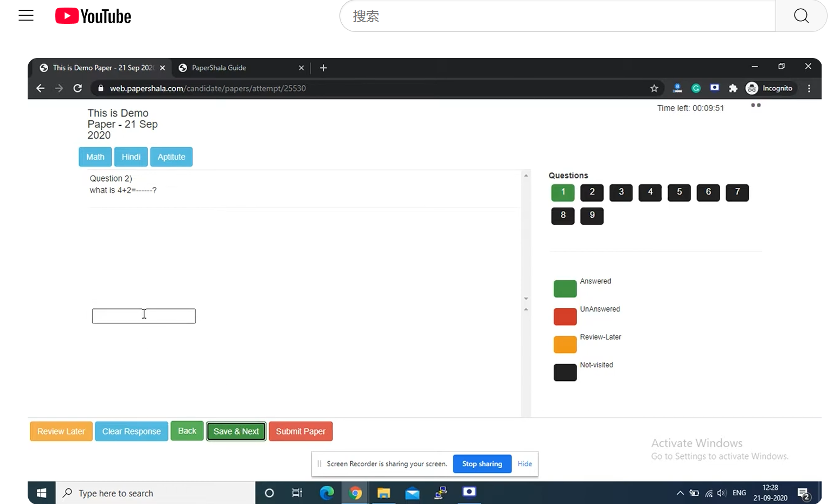The width and height of the screenshot is (833, 504).
Task: Stop sharing the screen
Action: [482, 464]
